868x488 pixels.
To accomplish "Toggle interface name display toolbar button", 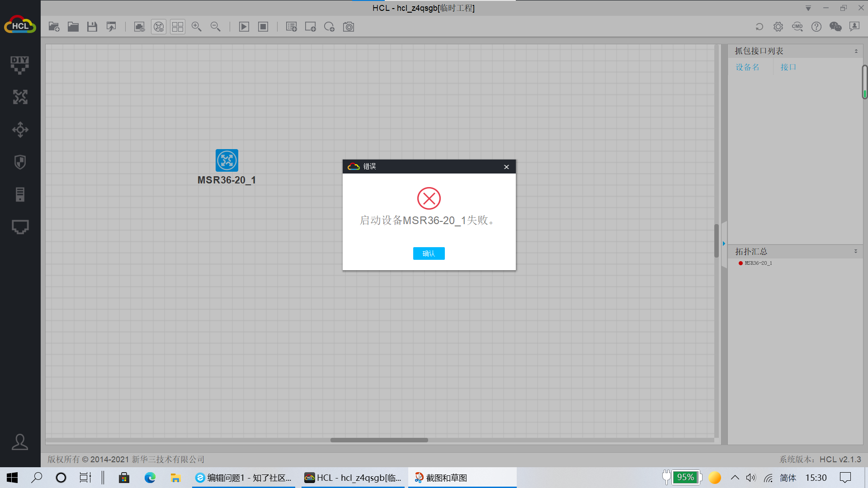I will (139, 27).
